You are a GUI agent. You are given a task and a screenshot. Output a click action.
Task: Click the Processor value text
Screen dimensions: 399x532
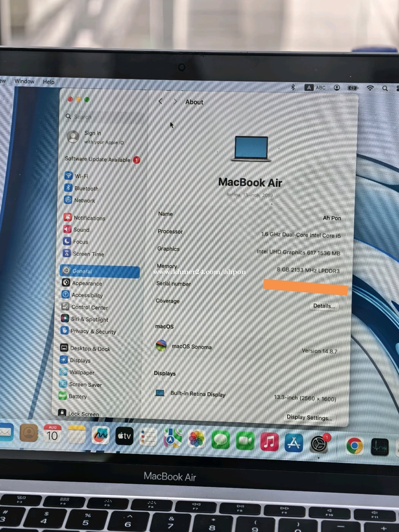click(x=301, y=235)
